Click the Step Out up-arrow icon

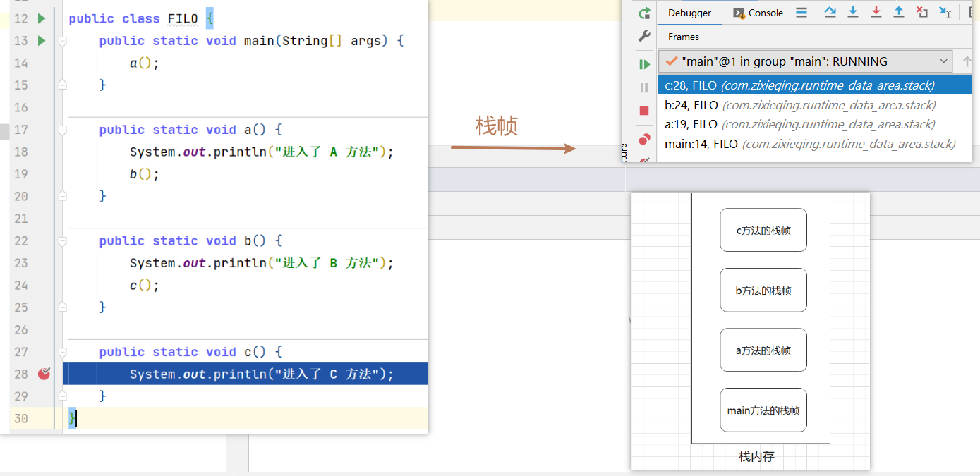click(899, 12)
